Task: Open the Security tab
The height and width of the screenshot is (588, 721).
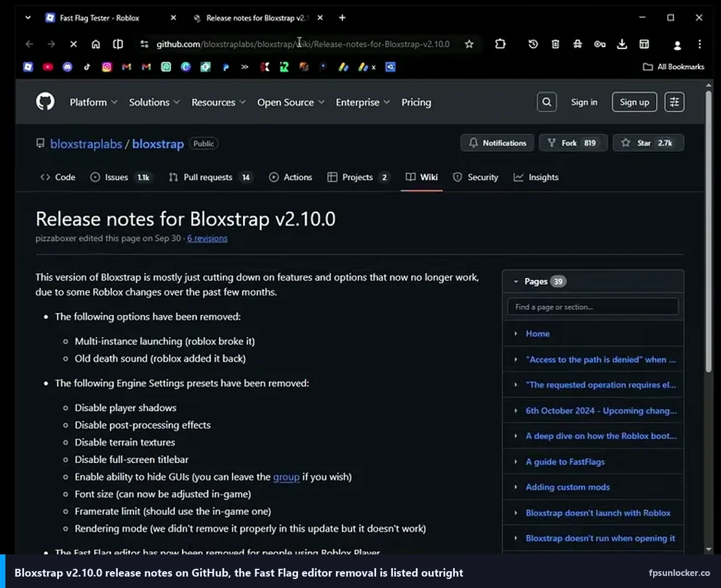Action: coord(475,177)
